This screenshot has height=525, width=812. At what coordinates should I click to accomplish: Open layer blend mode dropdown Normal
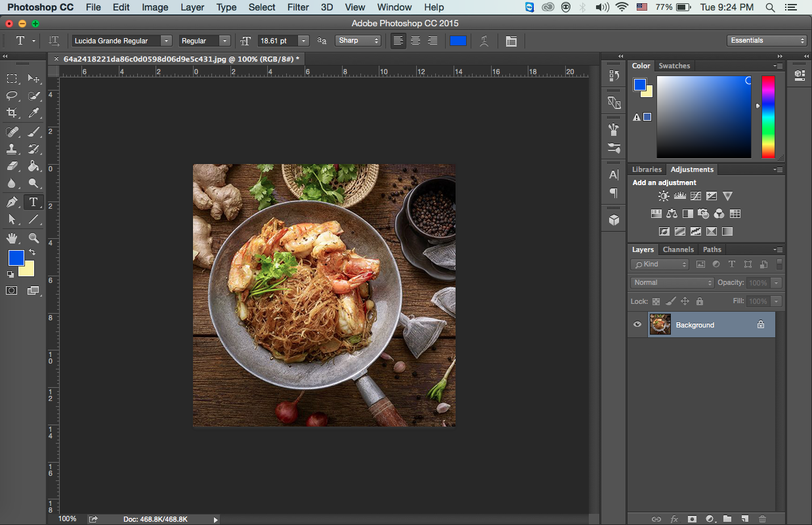pyautogui.click(x=672, y=282)
